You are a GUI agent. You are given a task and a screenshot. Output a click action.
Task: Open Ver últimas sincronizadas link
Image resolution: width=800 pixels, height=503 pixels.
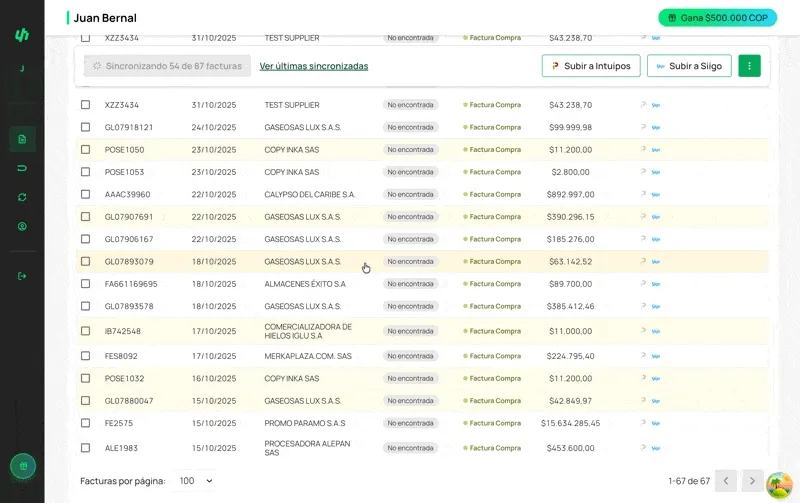click(313, 66)
